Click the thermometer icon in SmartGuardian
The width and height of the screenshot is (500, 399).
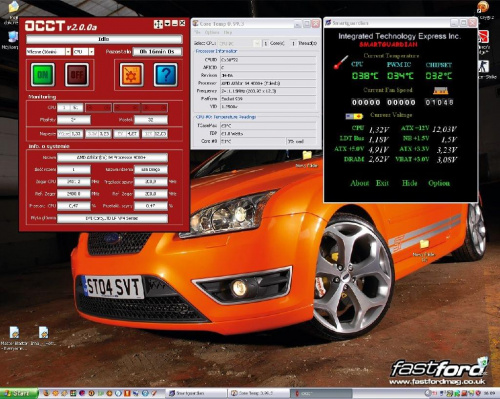coord(341,62)
